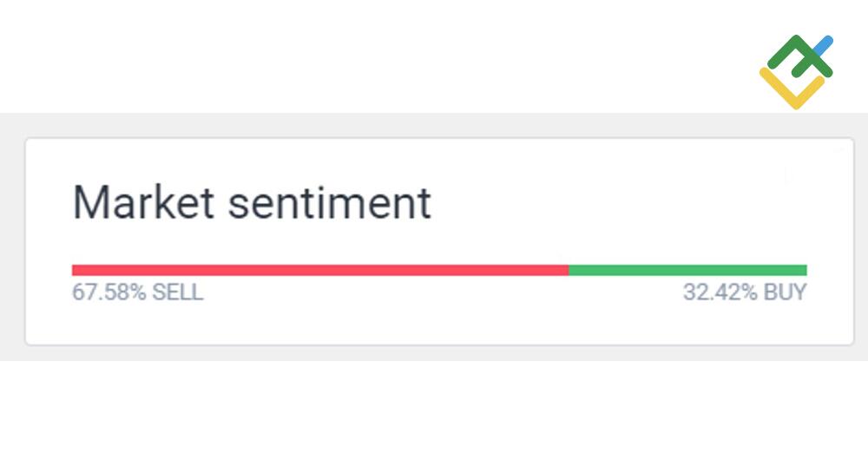Viewport: 868px width, 473px height.
Task: Click the middle of the green buy bar
Action: coord(687,270)
